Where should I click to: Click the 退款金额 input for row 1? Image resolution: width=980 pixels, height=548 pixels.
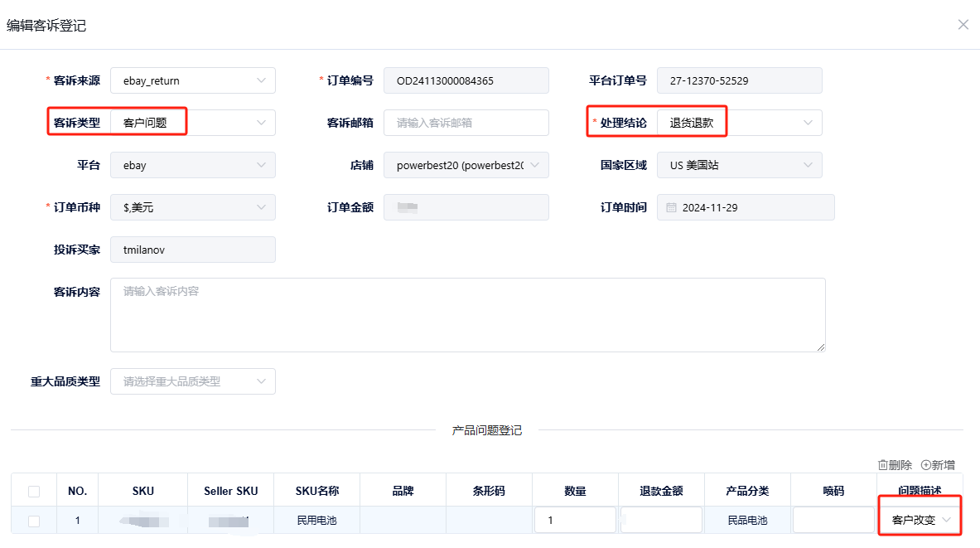[x=660, y=520]
